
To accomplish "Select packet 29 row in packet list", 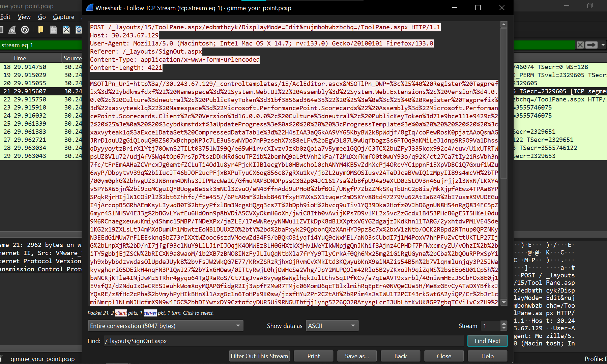I will coord(41,156).
